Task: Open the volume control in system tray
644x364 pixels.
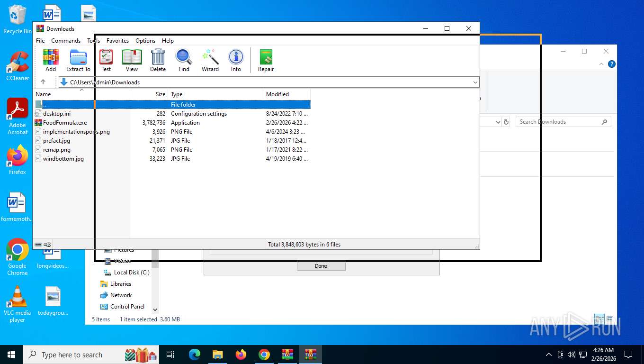Action: tap(571, 355)
